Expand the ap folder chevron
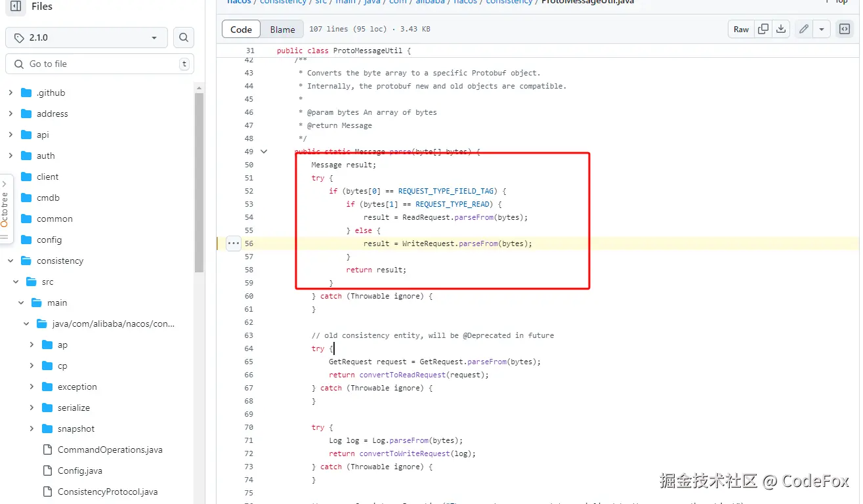This screenshot has height=504, width=863. (32, 345)
